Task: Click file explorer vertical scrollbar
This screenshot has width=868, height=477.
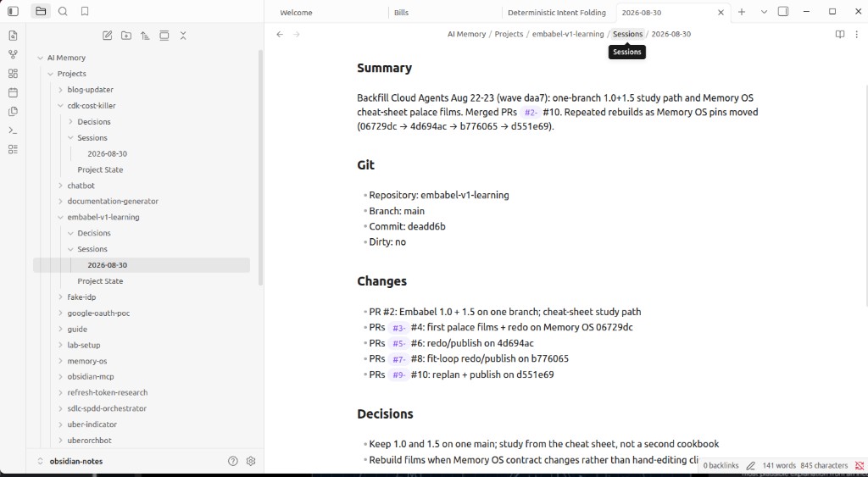Action: point(261,167)
